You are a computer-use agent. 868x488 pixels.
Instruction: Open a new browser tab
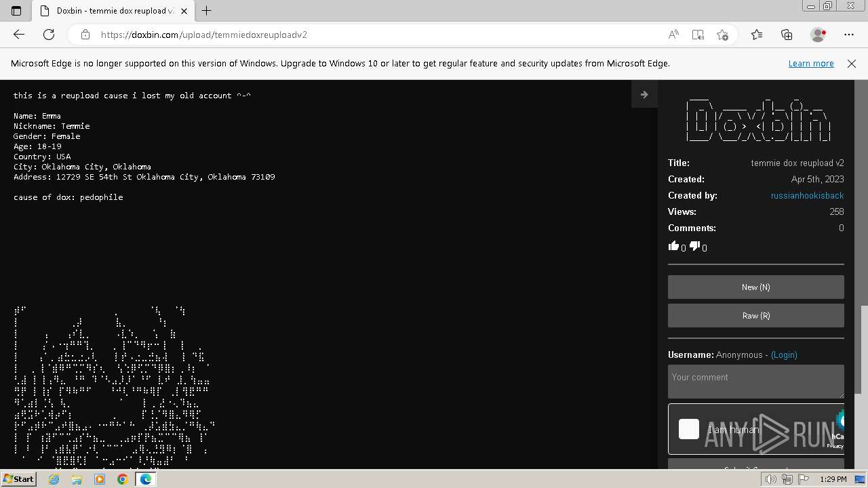pos(207,11)
